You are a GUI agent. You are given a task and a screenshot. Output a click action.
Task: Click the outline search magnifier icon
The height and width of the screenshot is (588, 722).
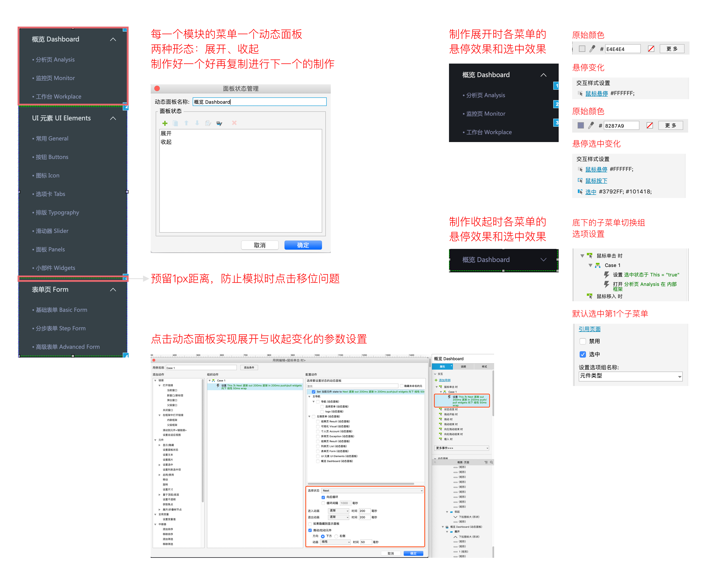click(x=491, y=462)
